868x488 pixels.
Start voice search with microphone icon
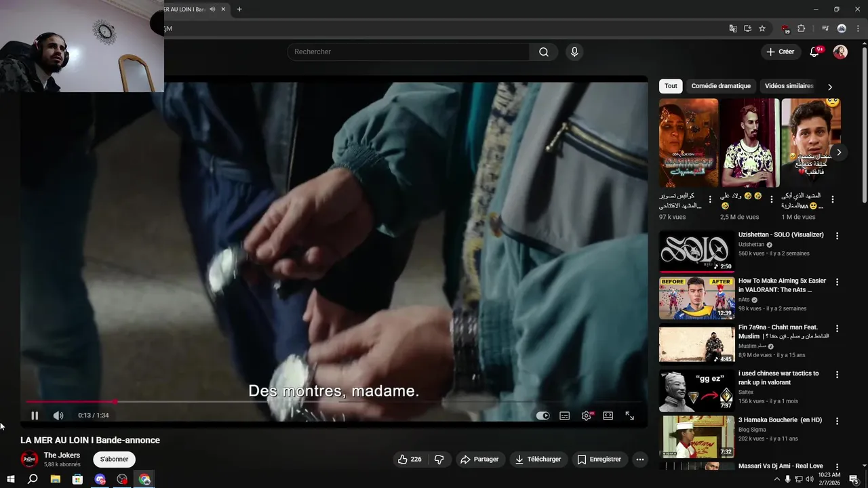point(574,52)
